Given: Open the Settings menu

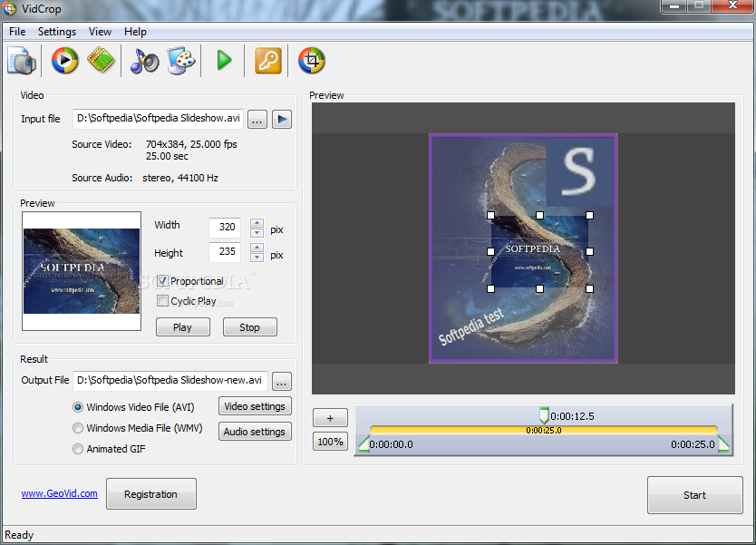Looking at the screenshot, I should point(57,32).
